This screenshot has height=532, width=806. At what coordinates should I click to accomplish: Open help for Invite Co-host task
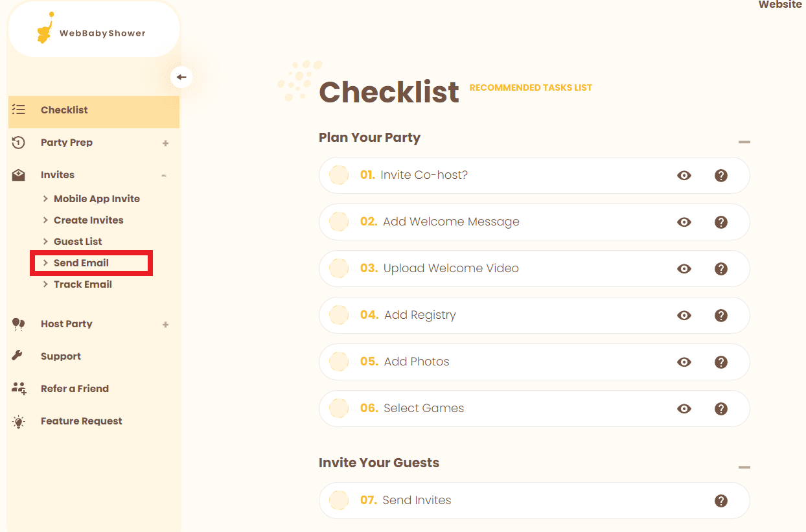[x=720, y=175]
